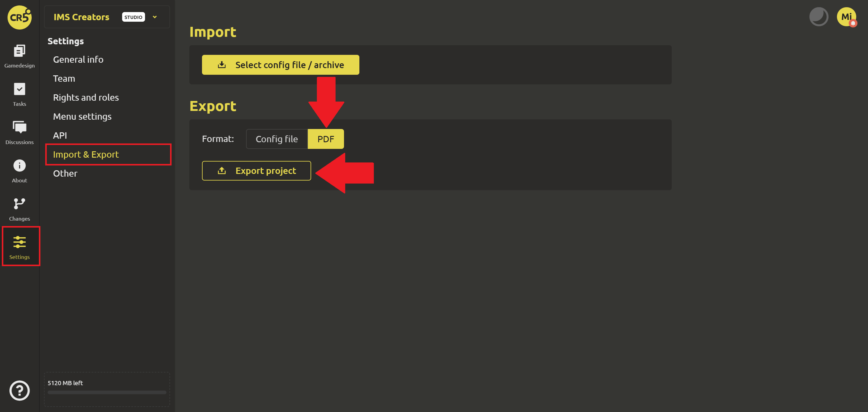Click the Settings heading in sidebar
The image size is (868, 412).
click(66, 41)
